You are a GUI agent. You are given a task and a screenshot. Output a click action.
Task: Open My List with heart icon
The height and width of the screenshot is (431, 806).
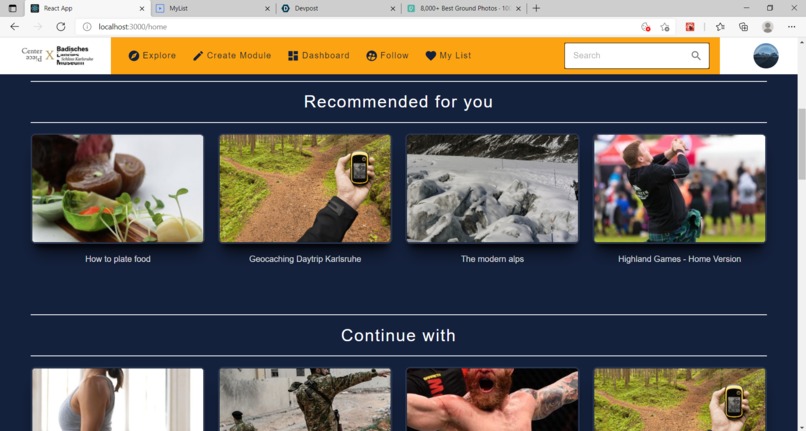coord(448,56)
